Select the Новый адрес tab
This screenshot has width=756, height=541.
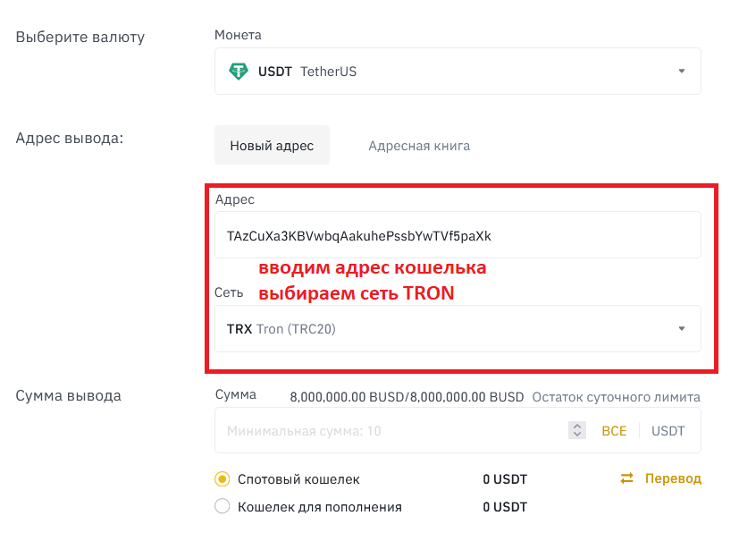(x=272, y=146)
